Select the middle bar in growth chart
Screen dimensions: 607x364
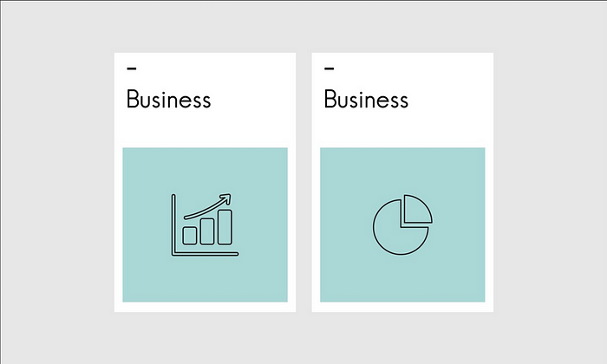point(207,231)
